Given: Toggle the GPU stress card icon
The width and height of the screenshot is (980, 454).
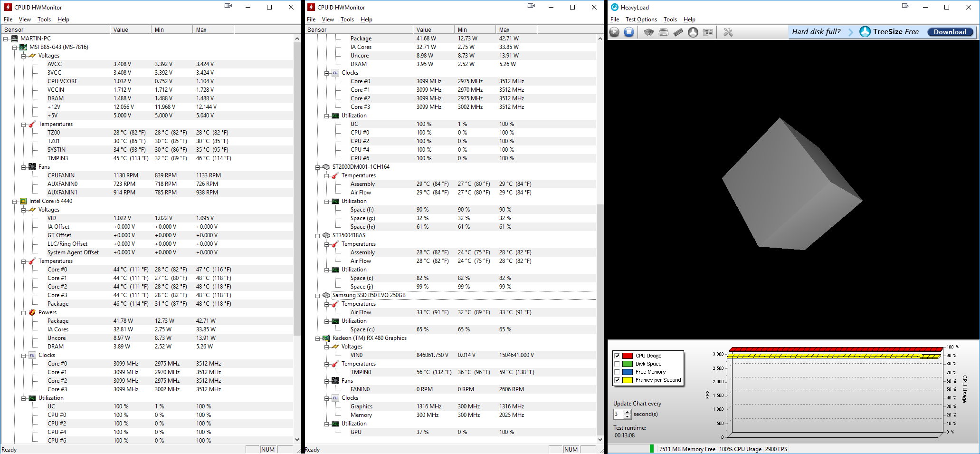Looking at the screenshot, I should click(708, 32).
